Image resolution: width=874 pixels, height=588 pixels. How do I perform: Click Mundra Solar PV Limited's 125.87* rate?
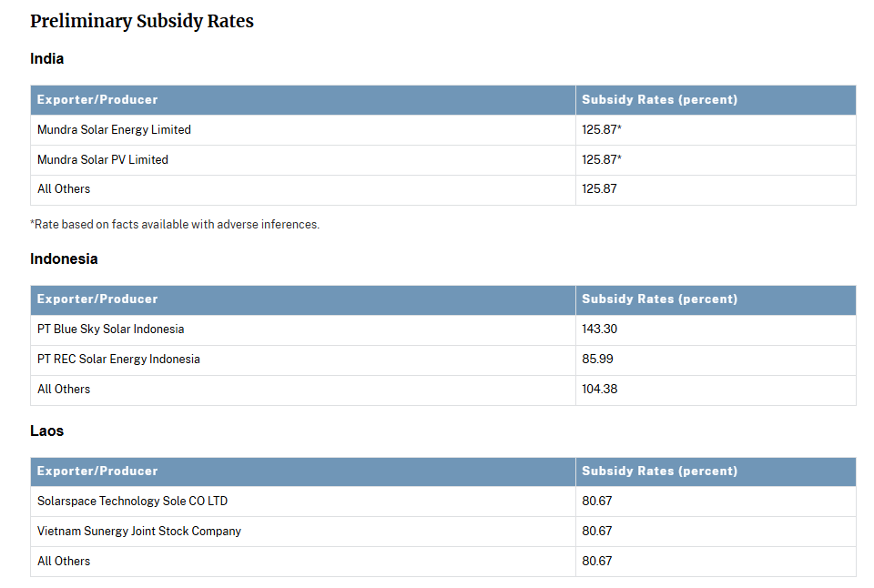pos(601,160)
